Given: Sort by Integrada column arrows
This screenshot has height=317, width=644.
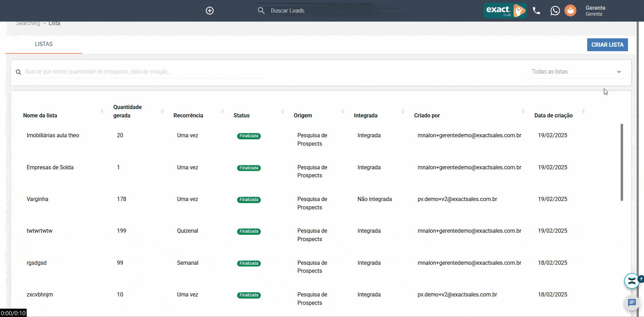Looking at the screenshot, I should [x=403, y=111].
